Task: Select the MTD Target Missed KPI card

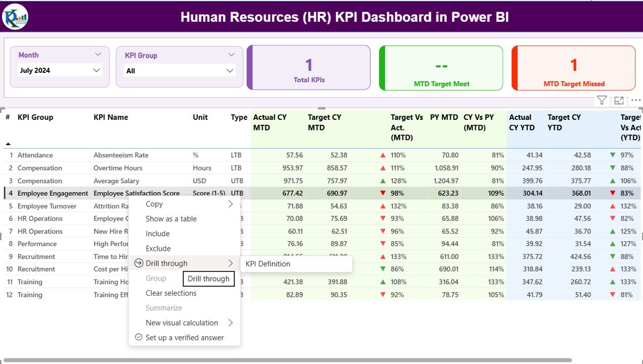Action: click(573, 68)
